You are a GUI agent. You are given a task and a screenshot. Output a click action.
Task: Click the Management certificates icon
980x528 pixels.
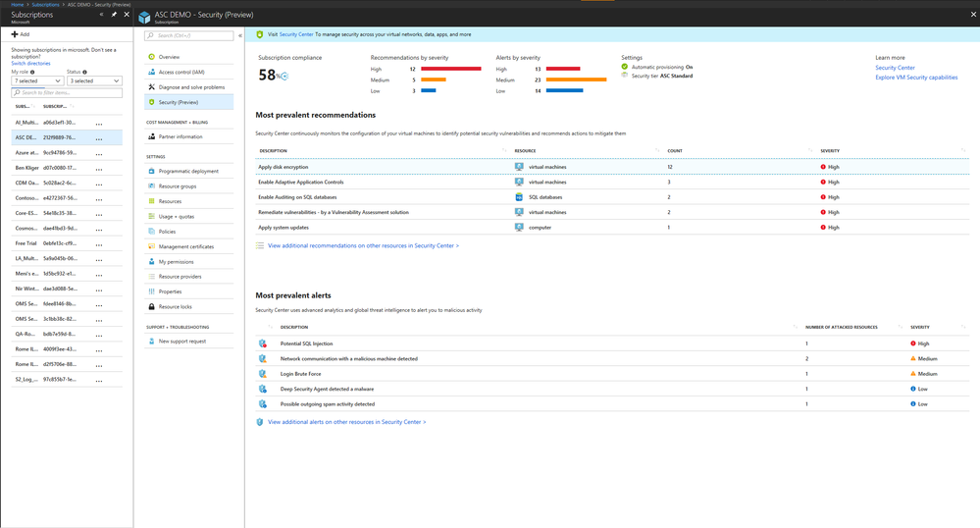151,246
